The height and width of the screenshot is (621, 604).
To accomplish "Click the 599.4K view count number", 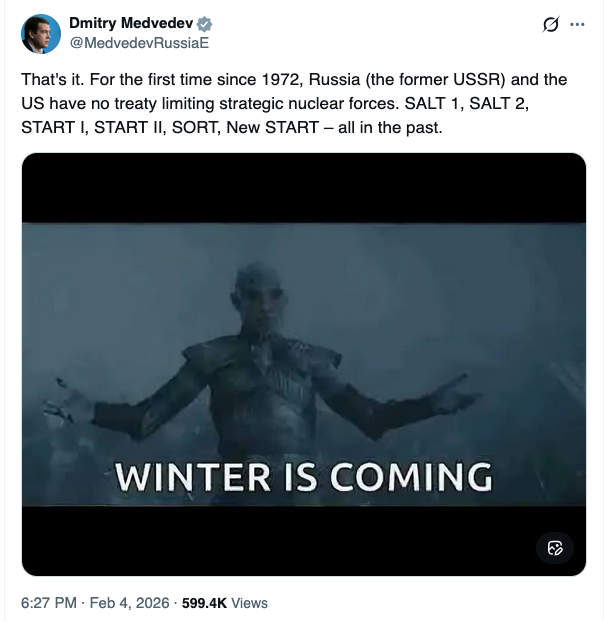I will pos(204,603).
